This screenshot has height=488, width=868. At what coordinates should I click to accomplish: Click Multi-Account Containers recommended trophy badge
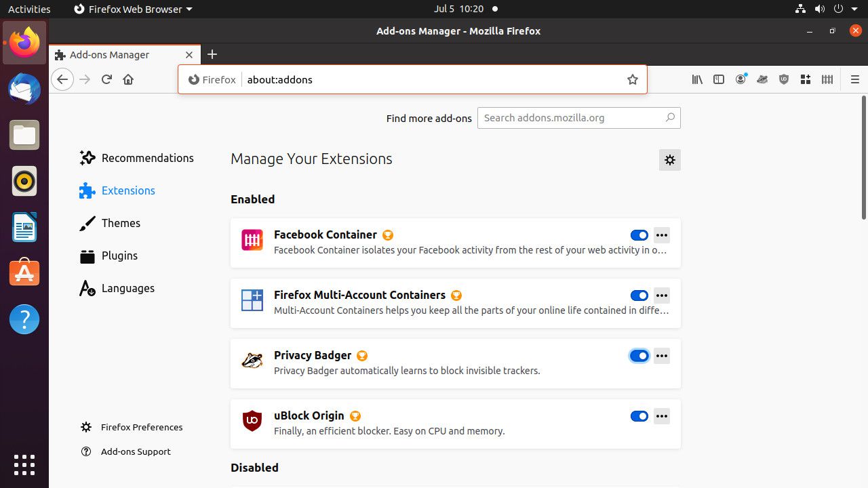click(456, 296)
